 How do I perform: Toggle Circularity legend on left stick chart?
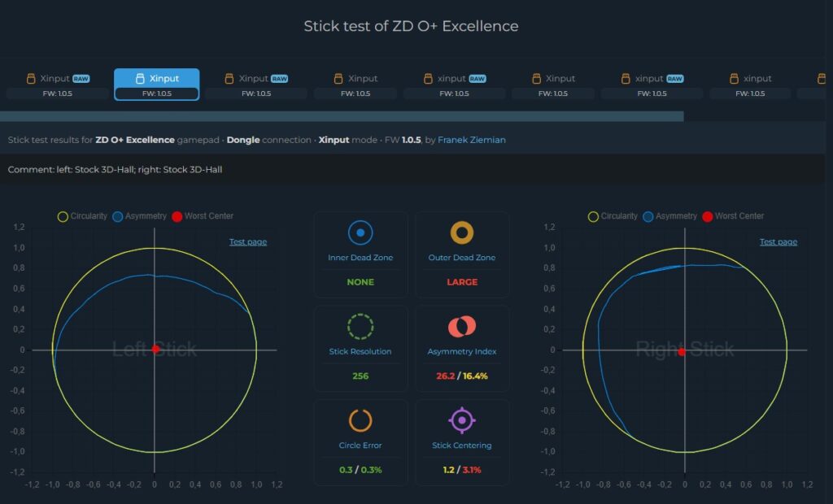(82, 216)
